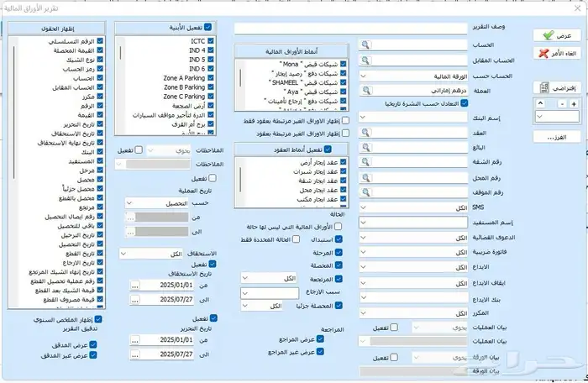Click the أنماط الأوراق المالية list header
Screen dimensions: 588x383
tap(291, 51)
